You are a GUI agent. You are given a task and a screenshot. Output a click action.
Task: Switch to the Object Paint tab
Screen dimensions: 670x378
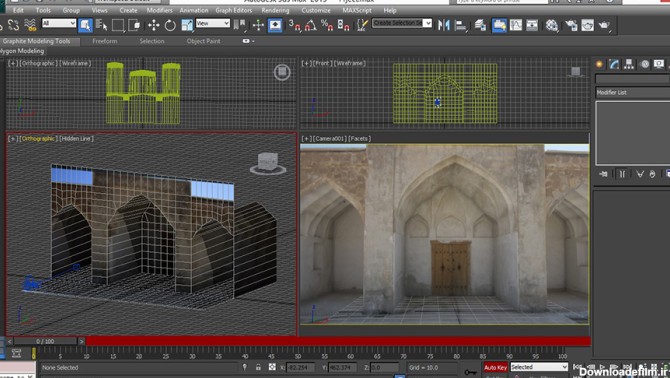point(203,41)
